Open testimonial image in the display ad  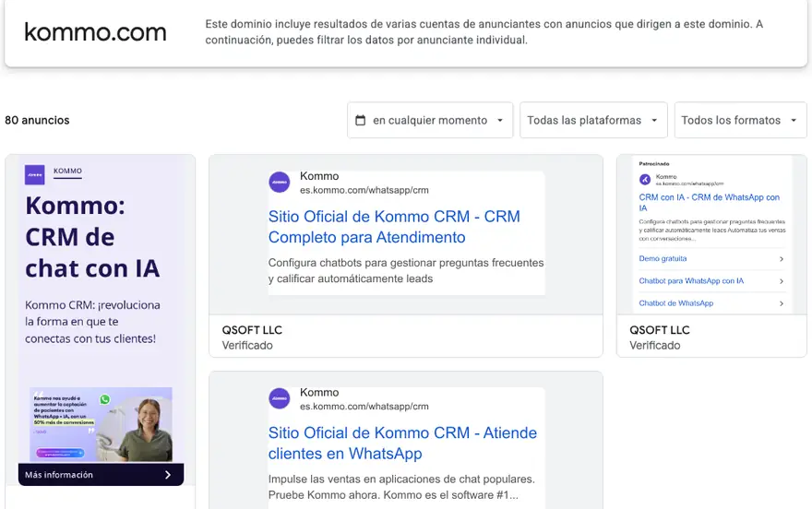(x=101, y=424)
